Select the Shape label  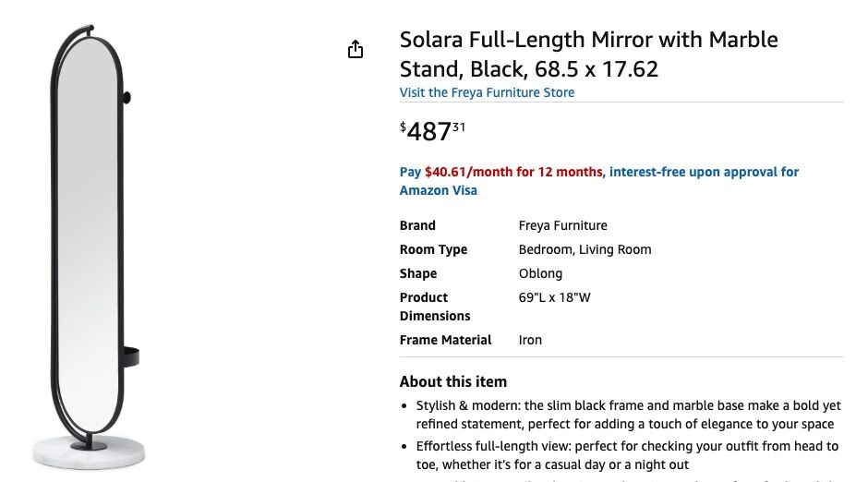pyautogui.click(x=418, y=273)
